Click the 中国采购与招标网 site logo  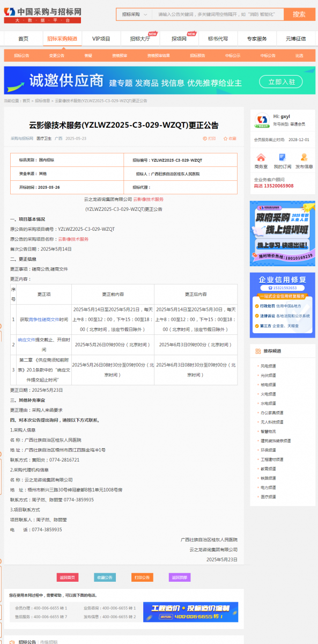[x=42, y=15]
